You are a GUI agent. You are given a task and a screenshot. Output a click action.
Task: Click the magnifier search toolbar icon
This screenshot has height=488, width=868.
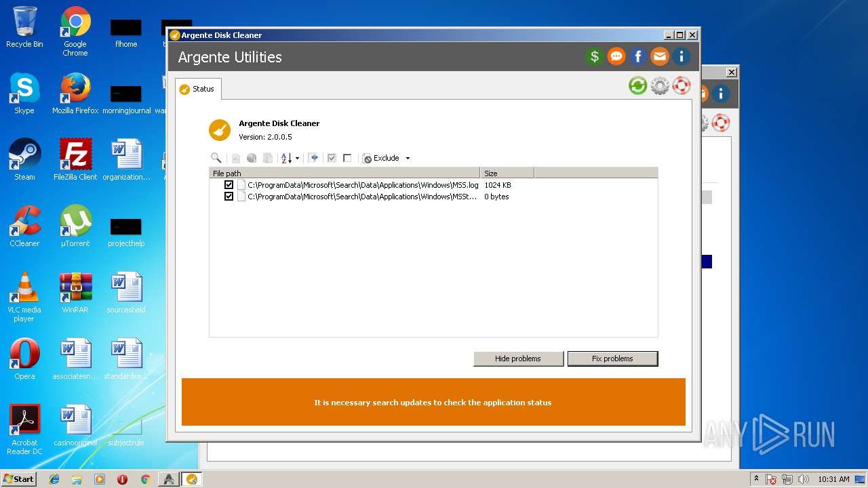point(216,158)
